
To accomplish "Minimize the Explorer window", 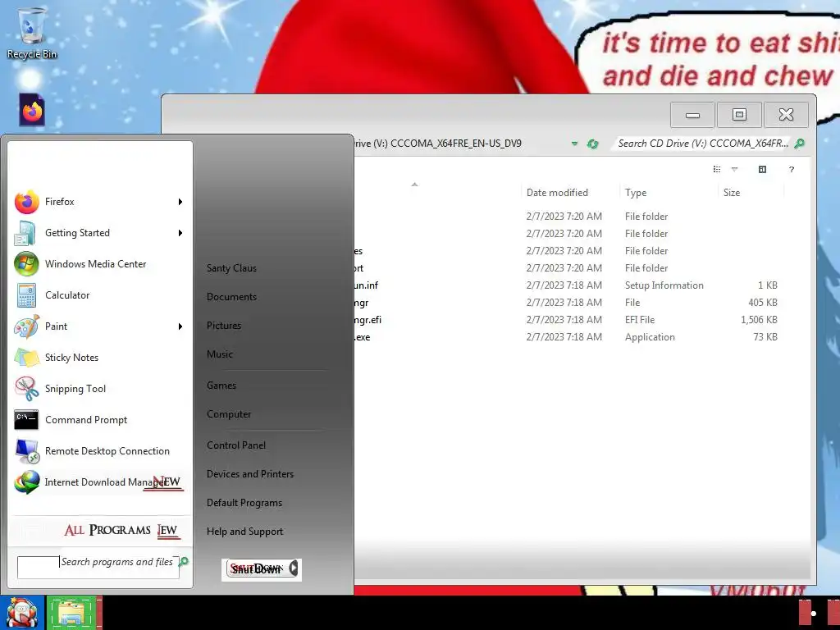I will click(x=692, y=115).
